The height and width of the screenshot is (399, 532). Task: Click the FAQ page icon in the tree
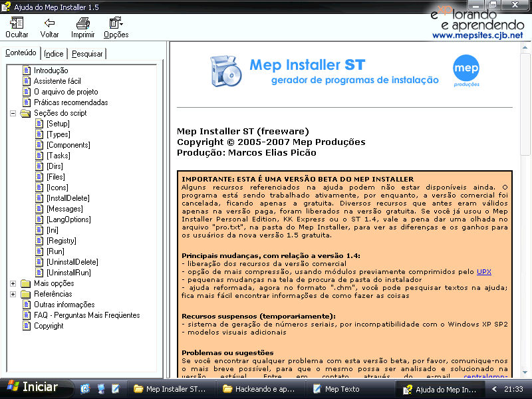pyautogui.click(x=27, y=315)
